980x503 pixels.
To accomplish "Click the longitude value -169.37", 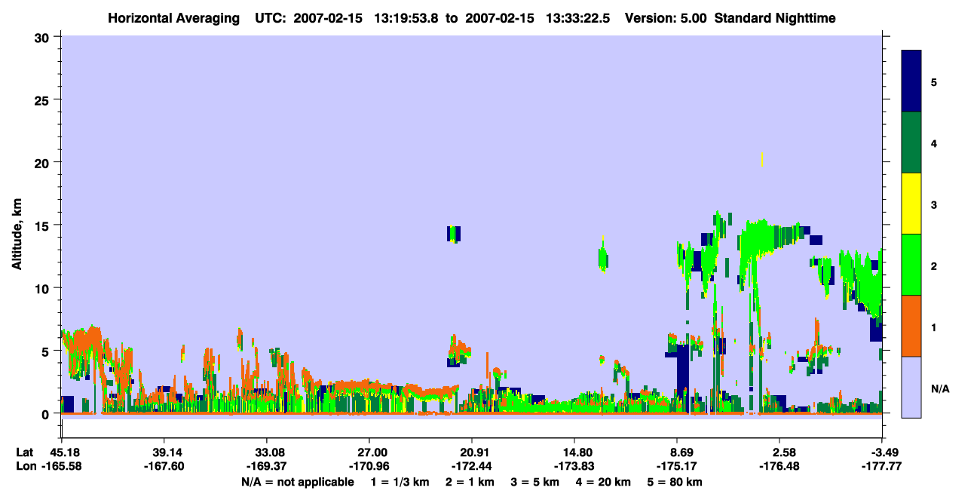I will [266, 466].
